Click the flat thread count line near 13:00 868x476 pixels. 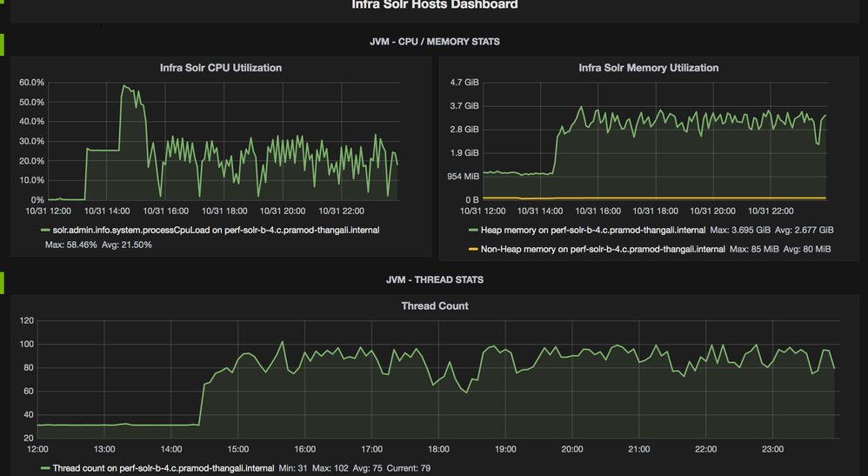(104, 425)
